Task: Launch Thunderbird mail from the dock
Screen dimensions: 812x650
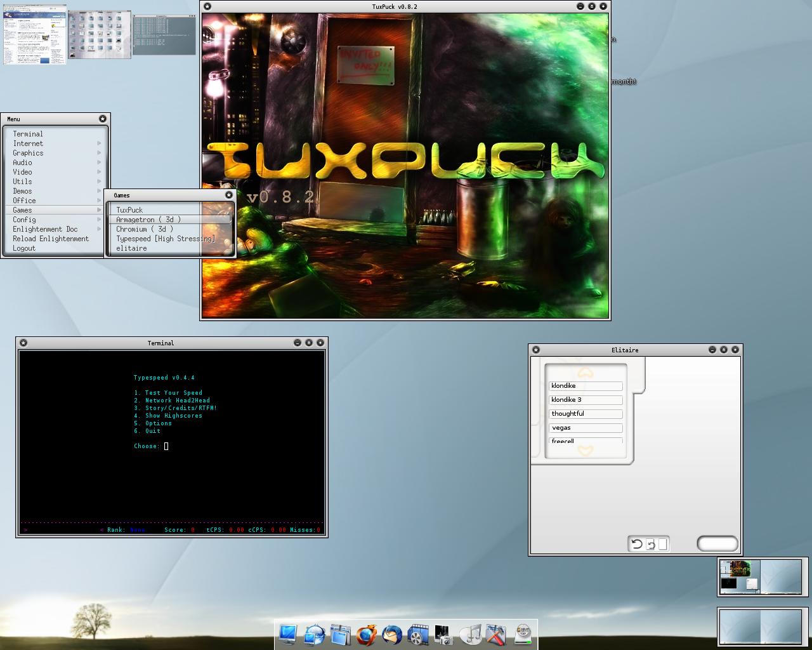Action: click(x=392, y=633)
